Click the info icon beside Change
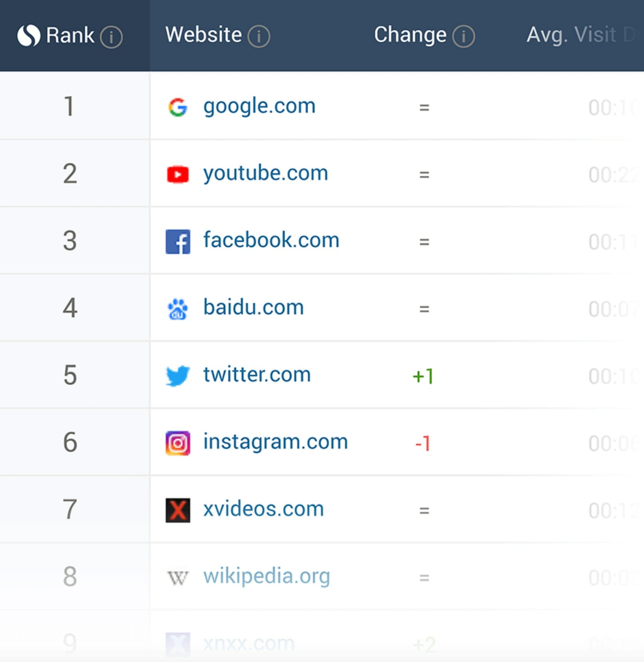 (464, 36)
